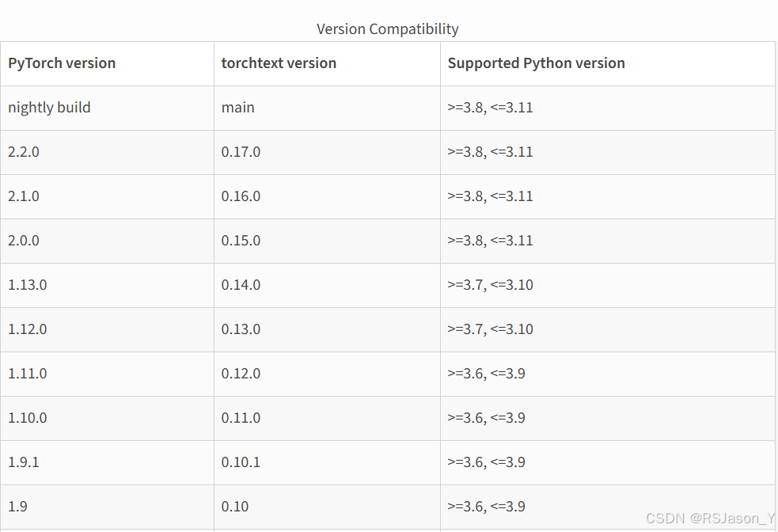Viewport: 778px width, 532px height.
Task: Click Python range in 1.12.0 row
Action: [x=490, y=329]
